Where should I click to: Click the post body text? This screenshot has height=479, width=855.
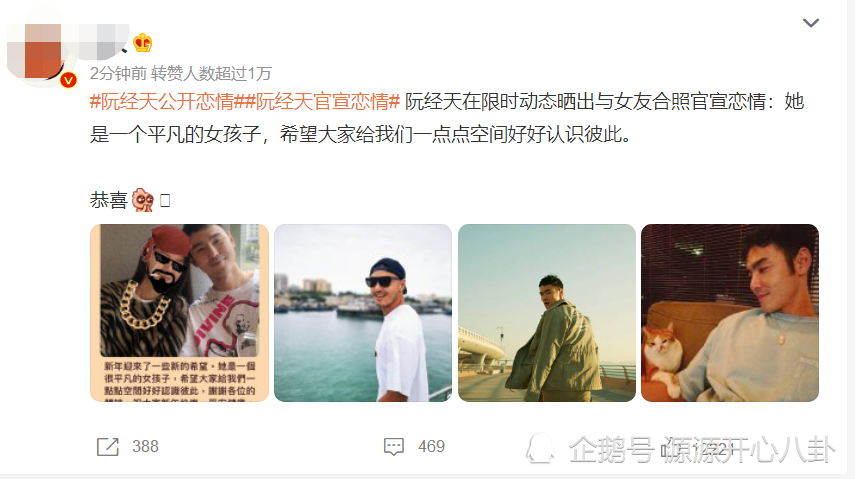click(447, 118)
